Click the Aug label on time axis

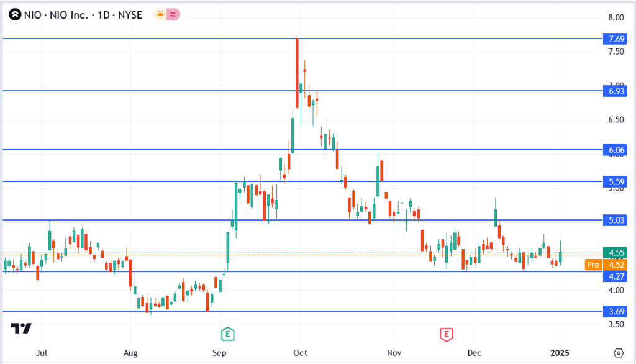coord(130,353)
